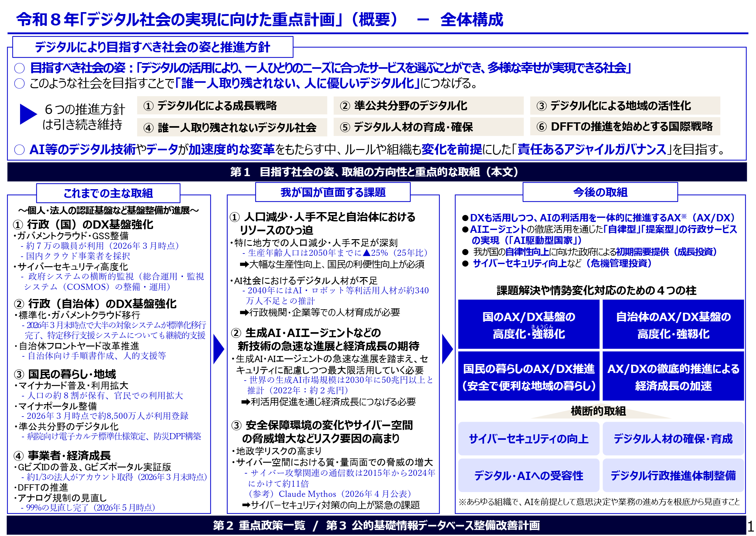Click bullet '地政学リスクの高まり'

click(276, 451)
